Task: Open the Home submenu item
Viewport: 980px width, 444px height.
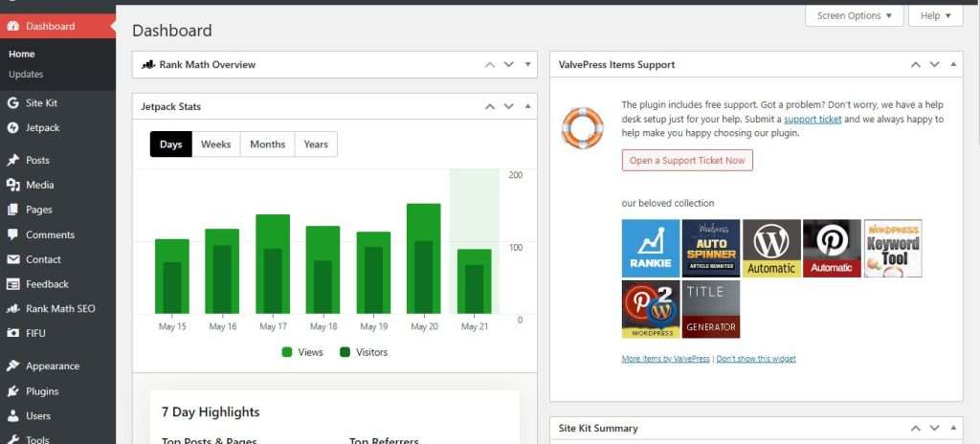Action: [22, 55]
